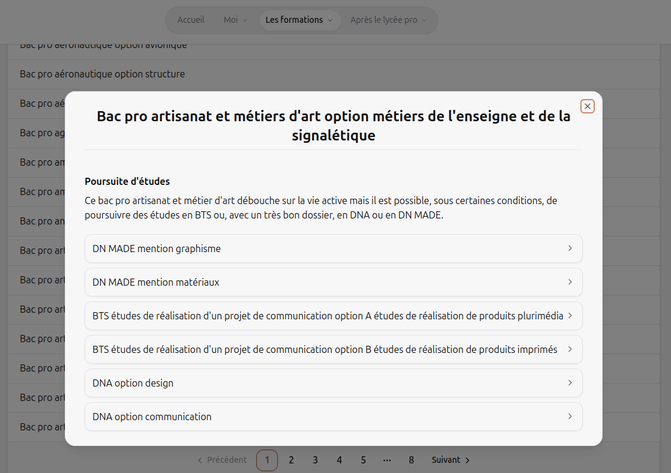The image size is (671, 473).
Task: Open DN MADE mention matériaux
Action: (333, 282)
